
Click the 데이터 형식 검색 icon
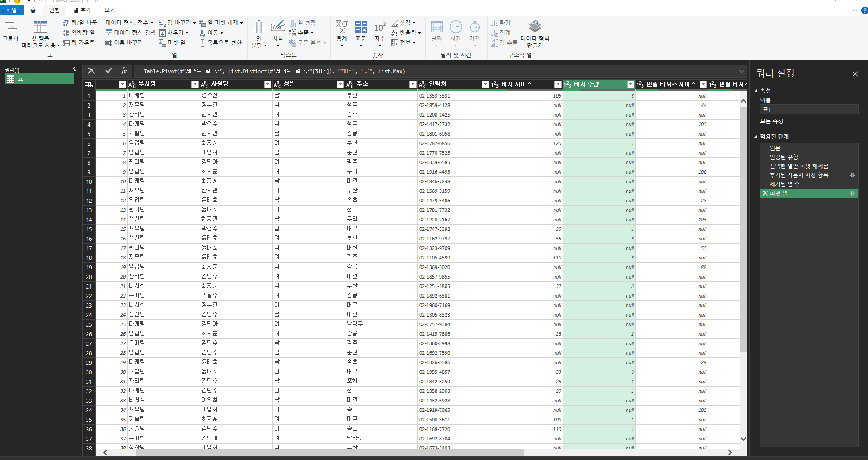[x=109, y=33]
